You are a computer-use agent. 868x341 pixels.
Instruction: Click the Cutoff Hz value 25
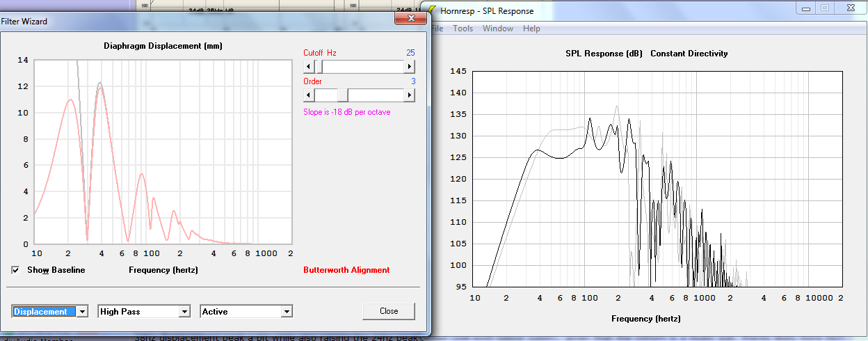410,53
